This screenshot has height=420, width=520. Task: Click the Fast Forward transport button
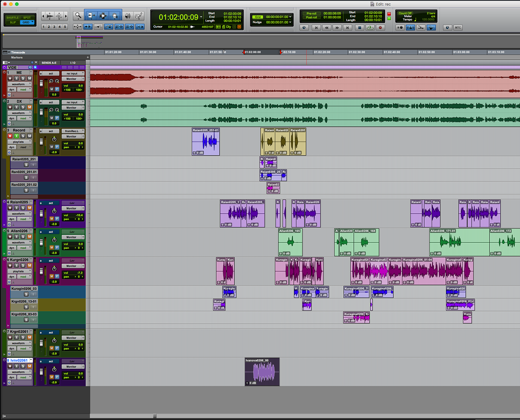click(x=337, y=28)
